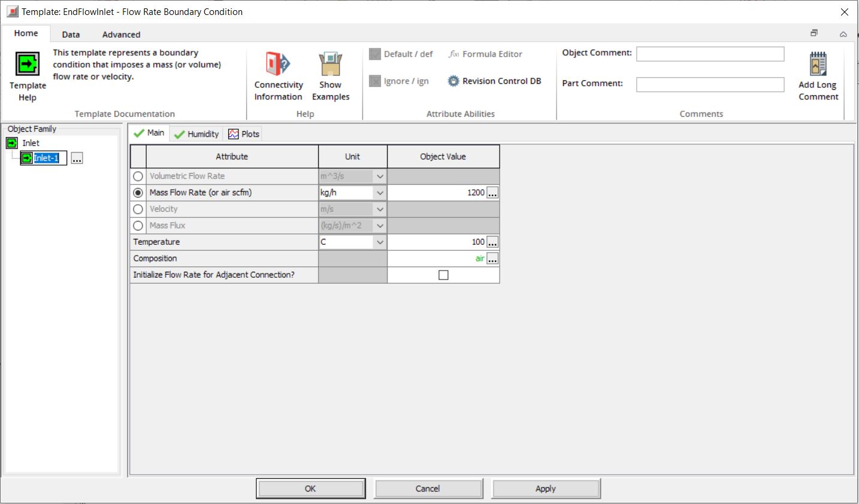The image size is (859, 504).
Task: Open the Composition value editor
Action: pos(492,259)
